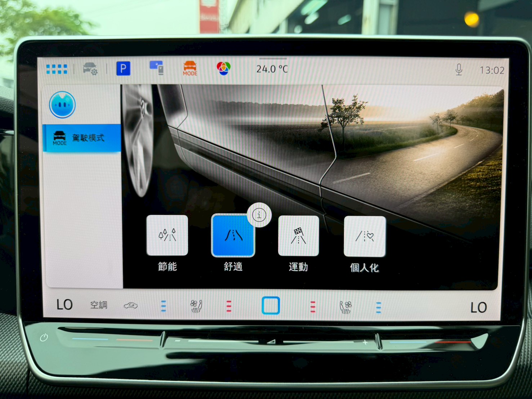Select the 駕駛模式 sidebar tab

[x=82, y=138]
